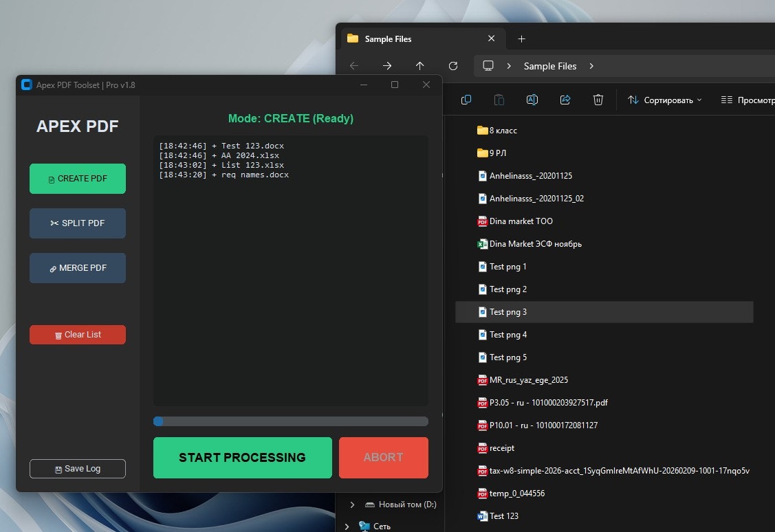This screenshot has height=532, width=775.
Task: Refresh the Sample Files folder view
Action: coord(452,66)
